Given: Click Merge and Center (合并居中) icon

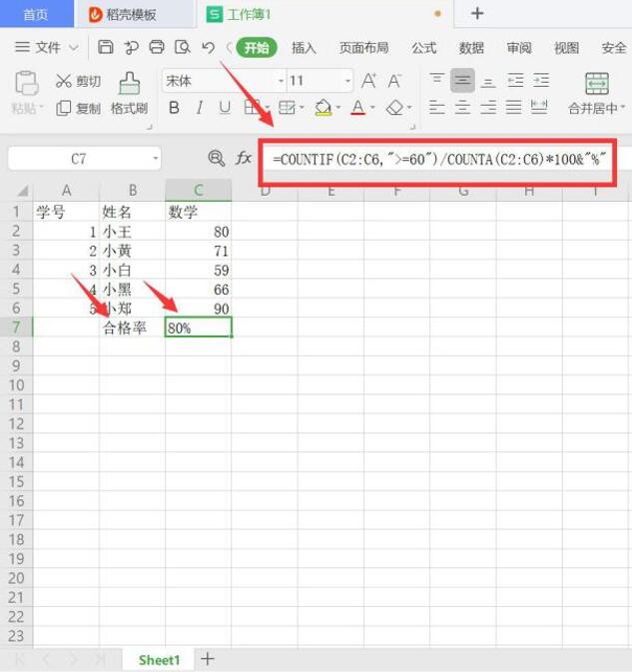Looking at the screenshot, I should click(597, 83).
